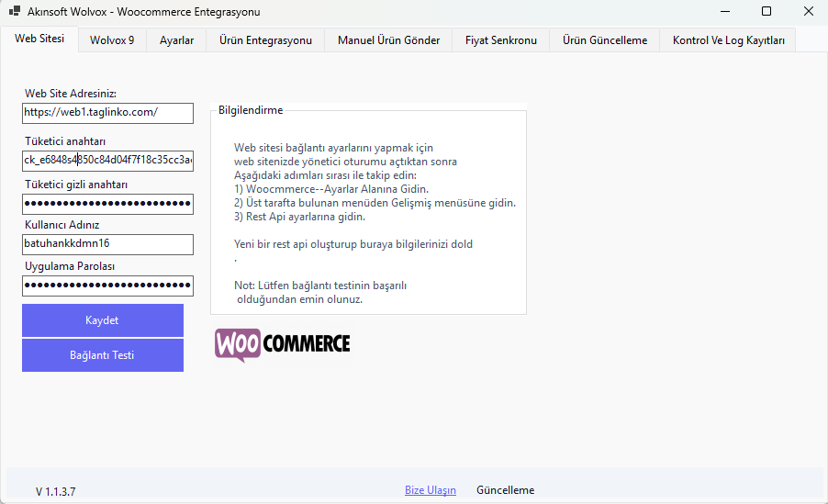
Task: Select the Manuel Ürün Gönder tab
Action: point(388,40)
